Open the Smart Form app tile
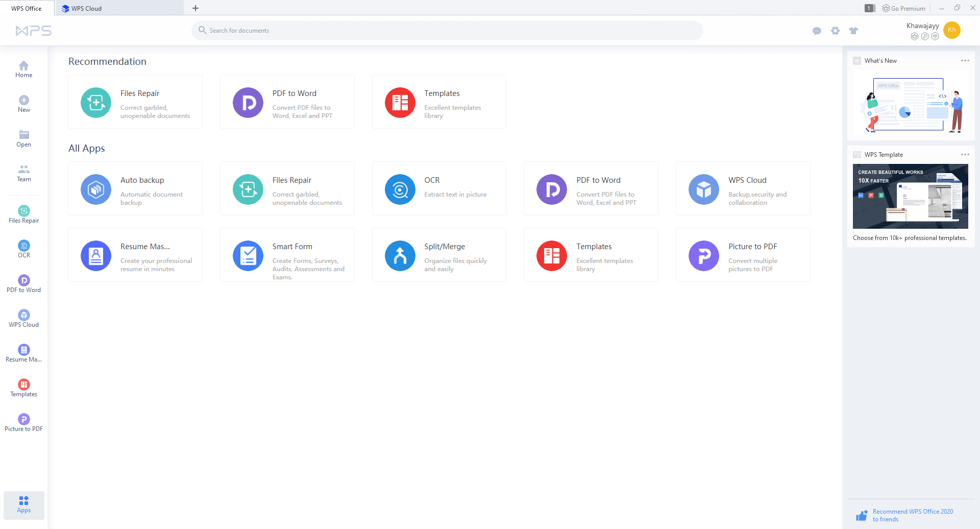This screenshot has width=980, height=529. click(x=287, y=255)
